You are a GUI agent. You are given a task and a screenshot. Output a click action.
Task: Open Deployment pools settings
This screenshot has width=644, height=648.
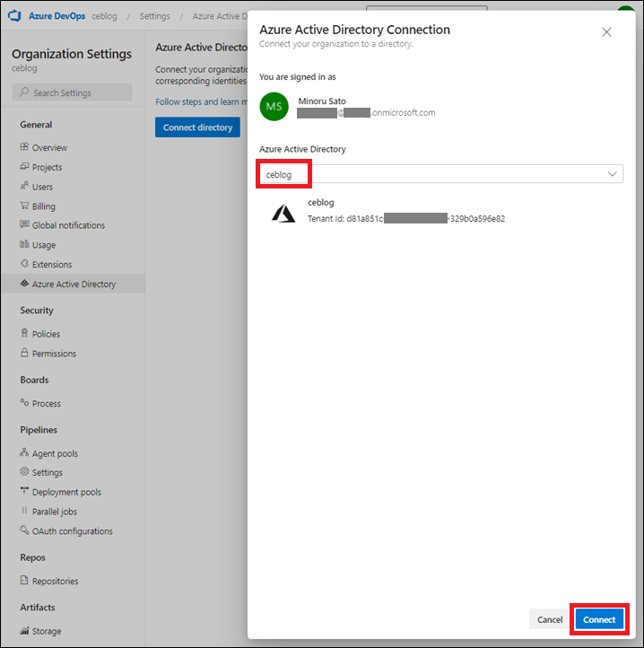coord(66,492)
